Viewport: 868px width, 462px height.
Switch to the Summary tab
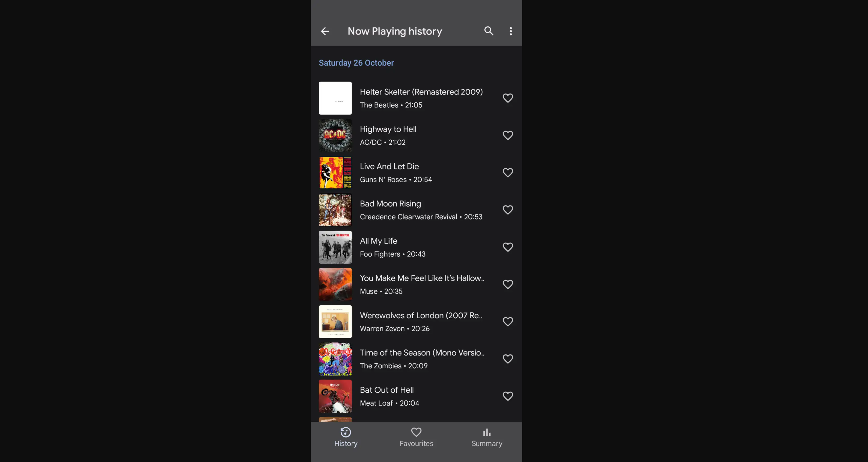487,437
